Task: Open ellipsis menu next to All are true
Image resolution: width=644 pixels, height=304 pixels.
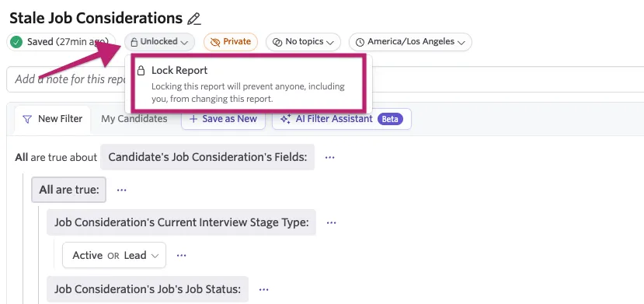Action: [121, 190]
